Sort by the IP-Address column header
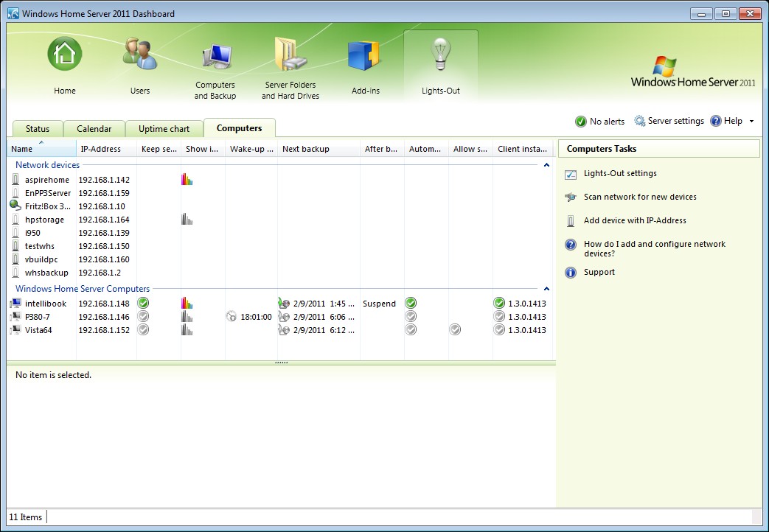Viewport: 769px width, 532px height. point(106,149)
